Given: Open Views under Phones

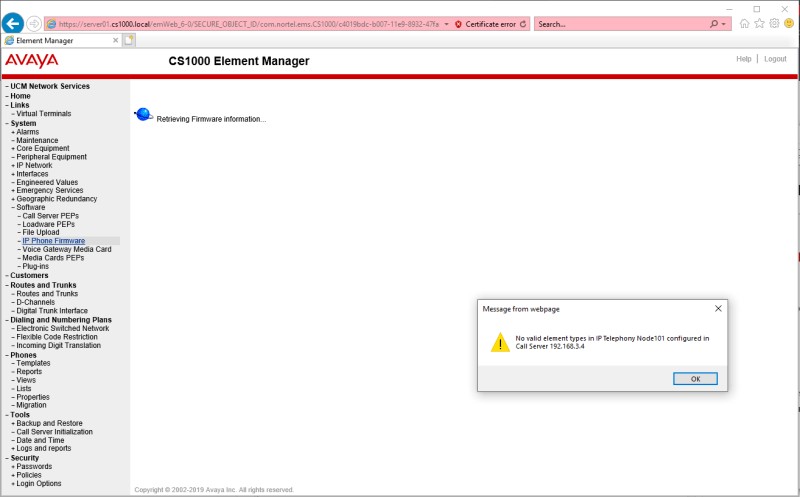Looking at the screenshot, I should click(x=26, y=380).
